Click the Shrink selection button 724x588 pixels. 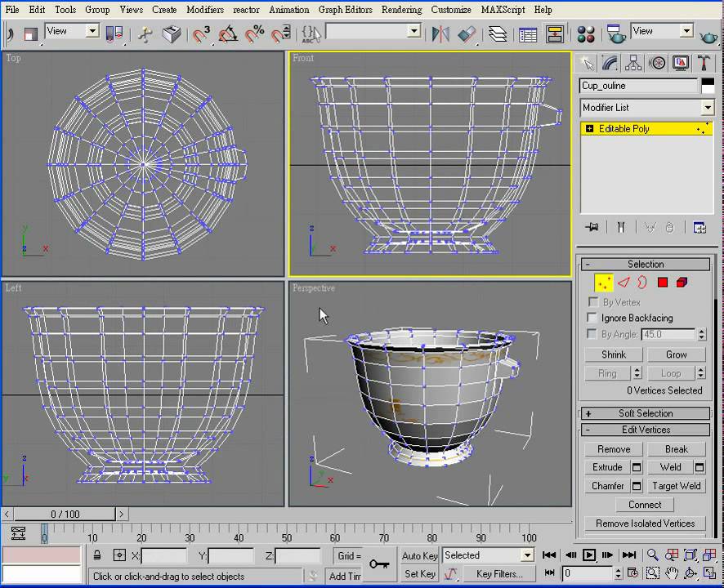[x=614, y=354]
